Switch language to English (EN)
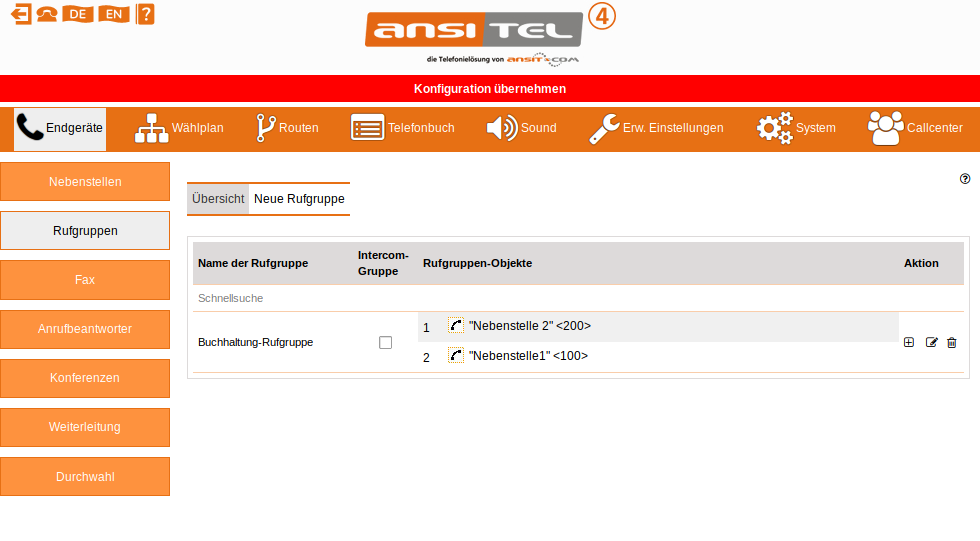 [x=114, y=14]
